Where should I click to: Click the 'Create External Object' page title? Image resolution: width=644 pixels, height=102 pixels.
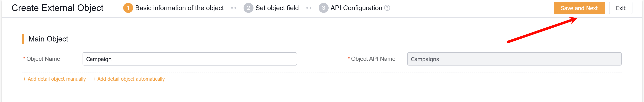pos(57,8)
